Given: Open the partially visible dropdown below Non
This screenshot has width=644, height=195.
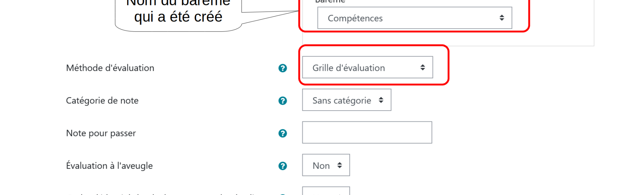Looking at the screenshot, I should (x=326, y=191).
